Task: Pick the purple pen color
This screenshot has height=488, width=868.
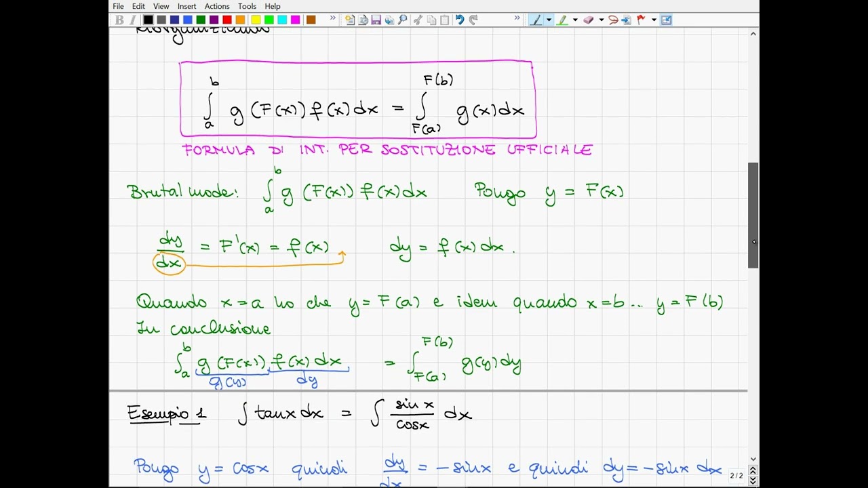Action: (214, 20)
